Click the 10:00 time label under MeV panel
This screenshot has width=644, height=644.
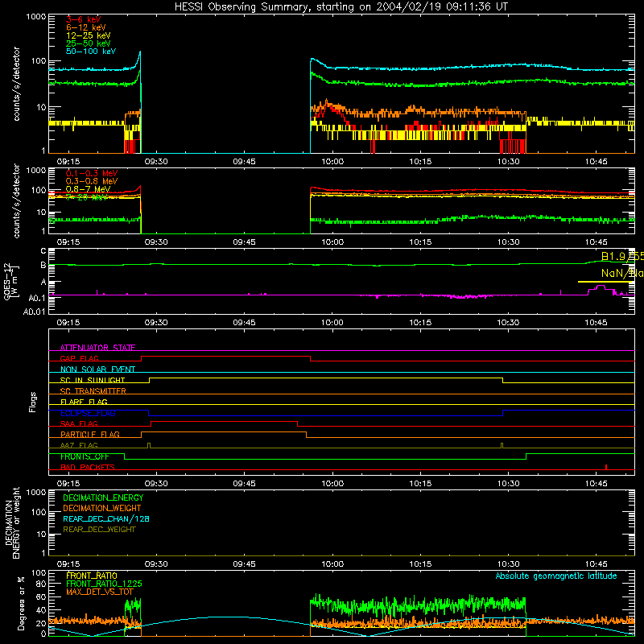[x=332, y=242]
